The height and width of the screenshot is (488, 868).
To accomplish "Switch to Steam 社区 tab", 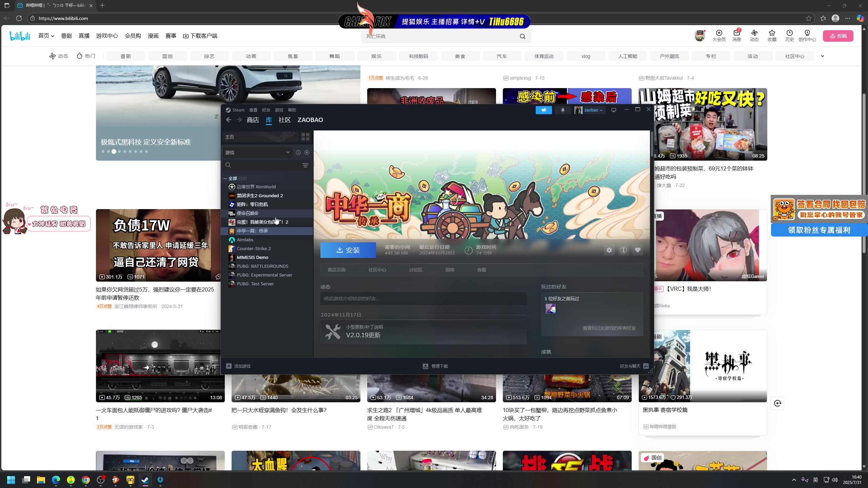I will coord(284,120).
